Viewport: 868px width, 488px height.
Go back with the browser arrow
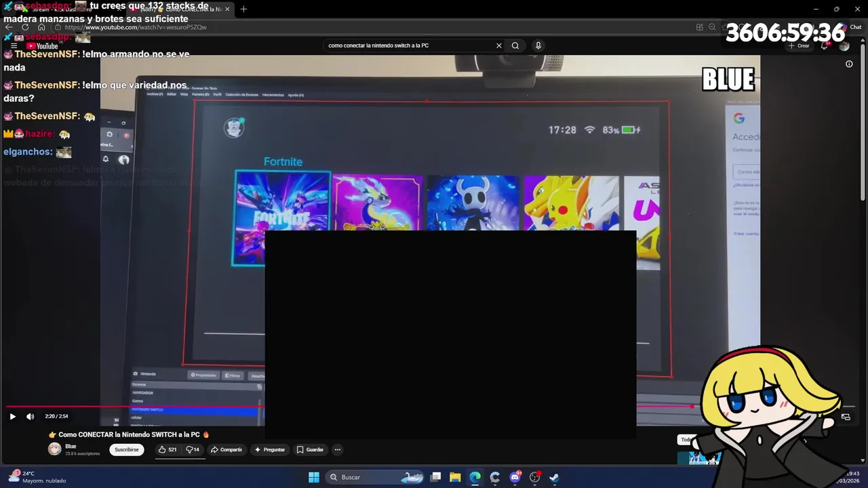(x=9, y=27)
